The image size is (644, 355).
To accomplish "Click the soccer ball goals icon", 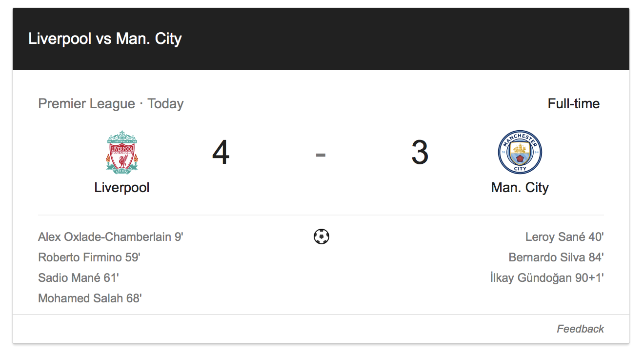I will (x=322, y=237).
